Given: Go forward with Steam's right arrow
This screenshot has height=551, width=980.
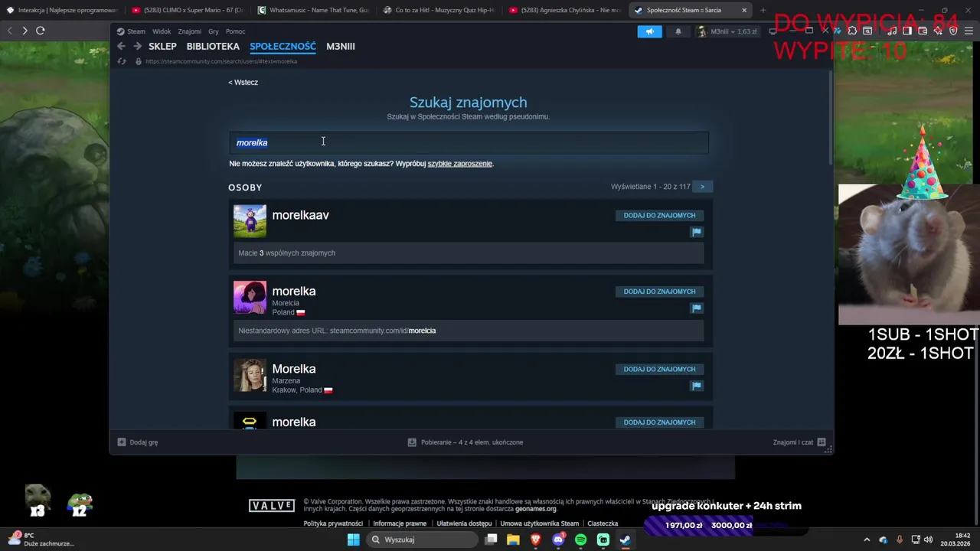Looking at the screenshot, I should point(137,46).
